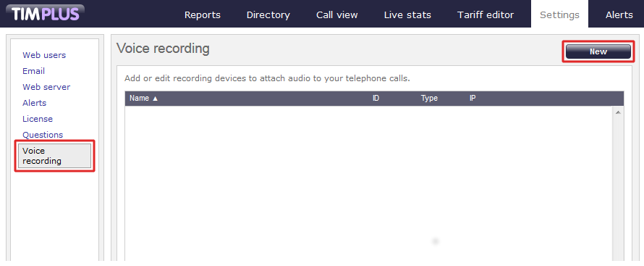Open Alerts link in the sidebar
The image size is (644, 266).
(35, 103)
